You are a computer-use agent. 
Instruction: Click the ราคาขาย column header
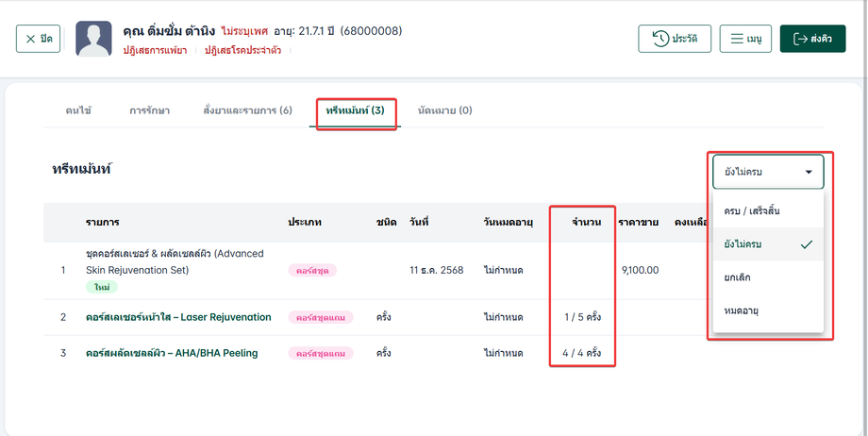click(639, 222)
